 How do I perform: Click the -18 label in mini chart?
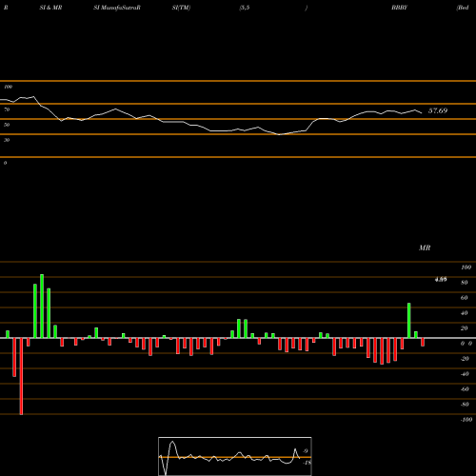pos(307,463)
